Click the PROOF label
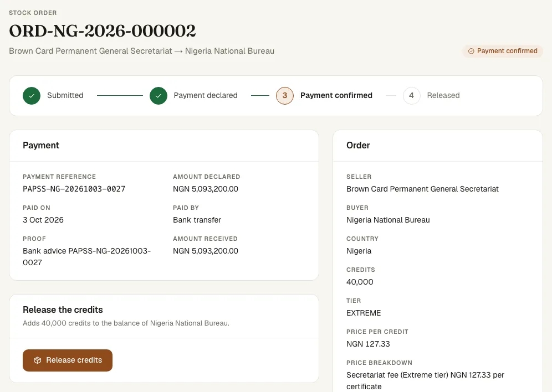552x392 pixels. (34, 239)
